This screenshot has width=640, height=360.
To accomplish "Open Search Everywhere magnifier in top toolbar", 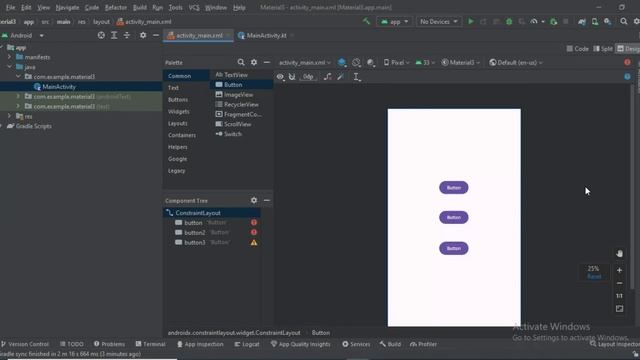I will [624, 21].
